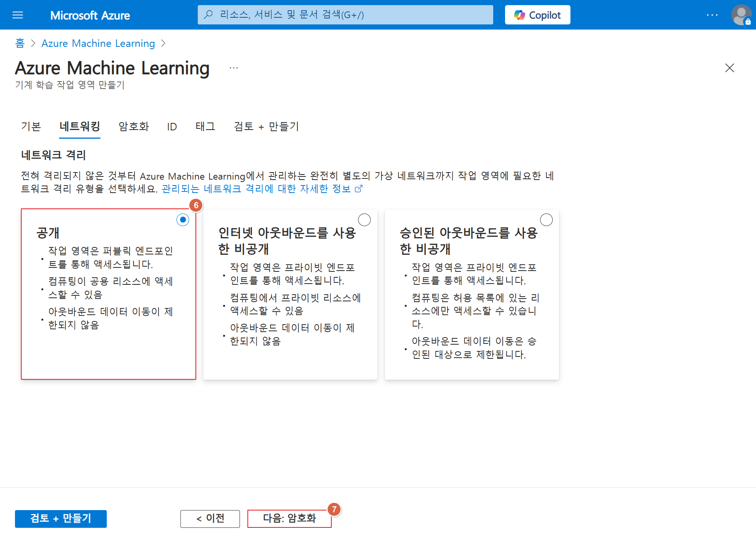Screen dimensions: 756x542
Task: Click the 네트워크 격리 heading
Action: click(53, 155)
